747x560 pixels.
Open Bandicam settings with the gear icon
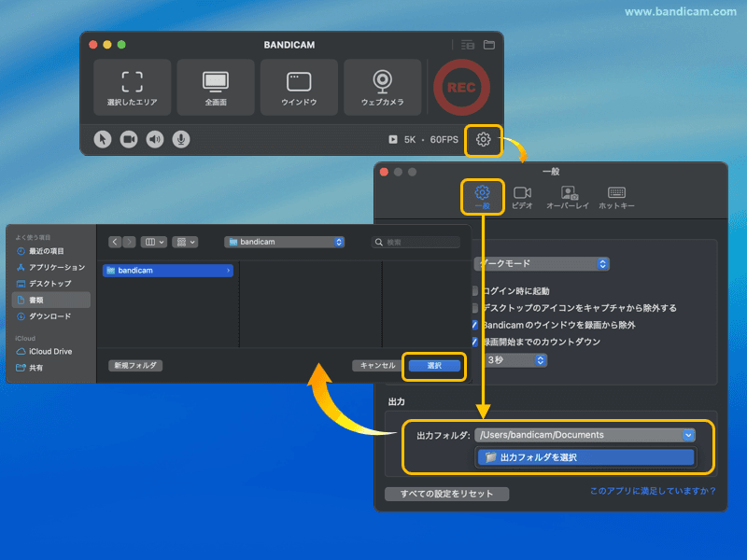tap(485, 140)
